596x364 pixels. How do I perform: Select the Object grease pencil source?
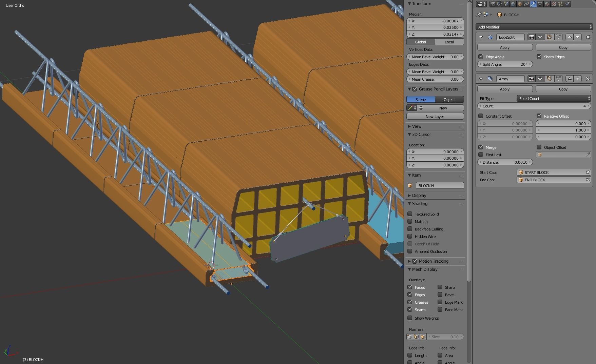click(x=449, y=100)
